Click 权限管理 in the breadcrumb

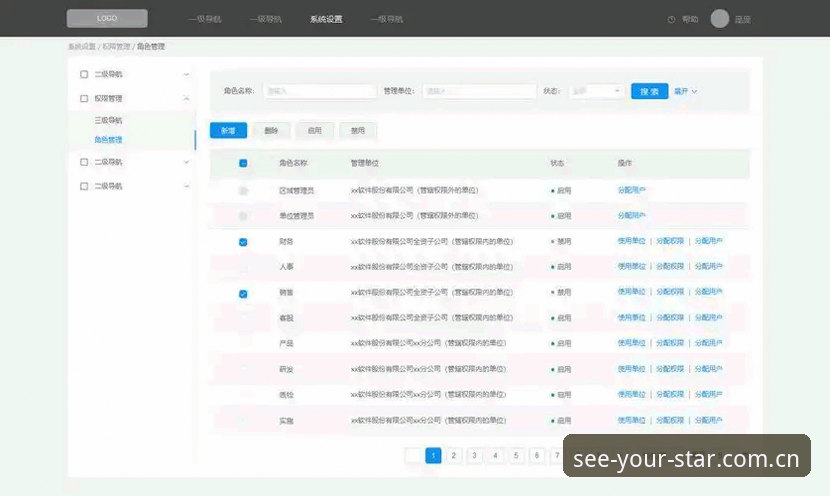point(116,47)
